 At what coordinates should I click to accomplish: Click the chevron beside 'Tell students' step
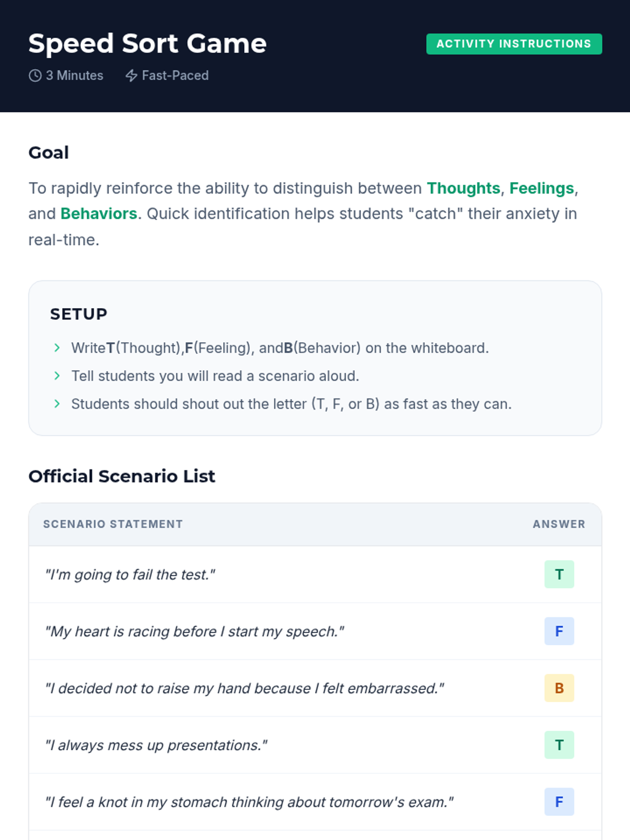pyautogui.click(x=57, y=376)
